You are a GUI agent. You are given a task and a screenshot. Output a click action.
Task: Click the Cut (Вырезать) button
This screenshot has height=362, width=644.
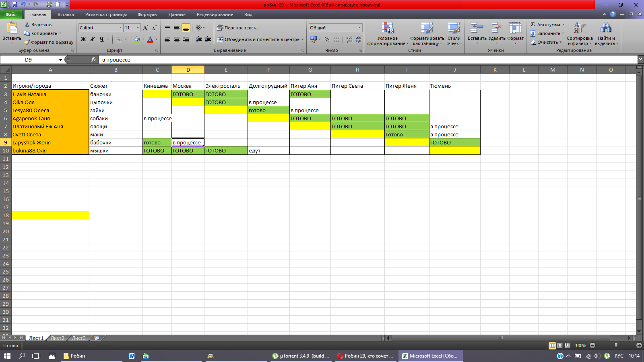[x=38, y=25]
